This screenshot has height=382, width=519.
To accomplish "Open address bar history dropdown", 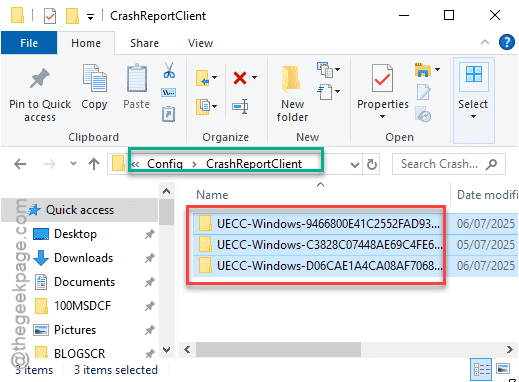I will coord(355,164).
